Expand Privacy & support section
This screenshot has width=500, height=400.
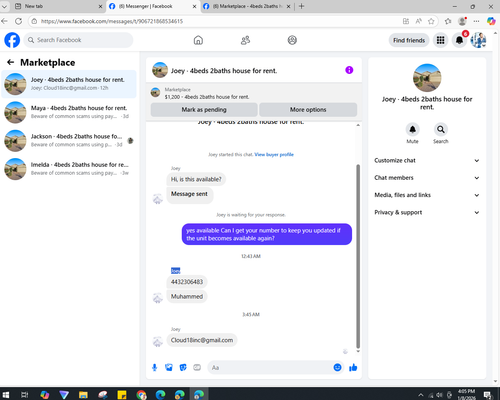(x=427, y=212)
